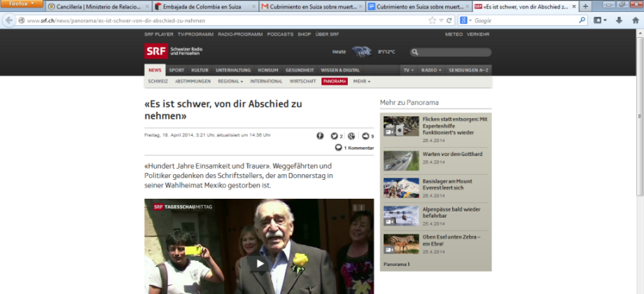This screenshot has height=294, width=644.
Task: Click the thumbs-up recommend icon
Action: (x=365, y=136)
